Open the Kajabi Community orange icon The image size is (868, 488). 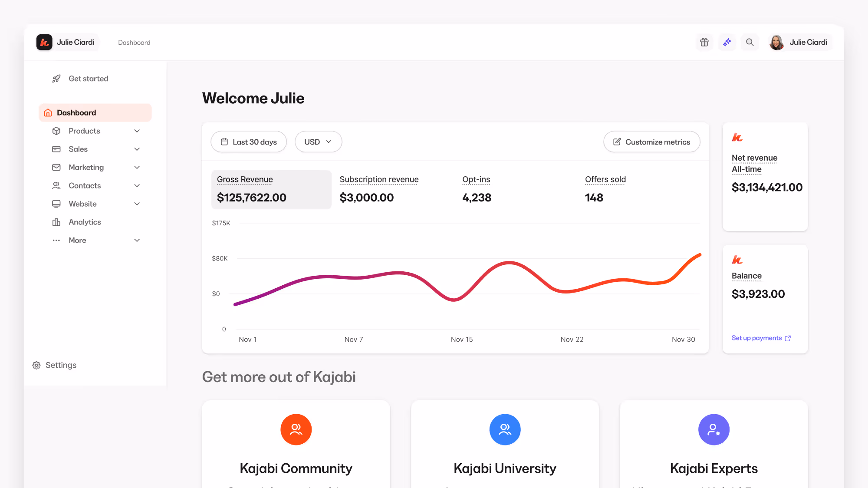coord(296,429)
